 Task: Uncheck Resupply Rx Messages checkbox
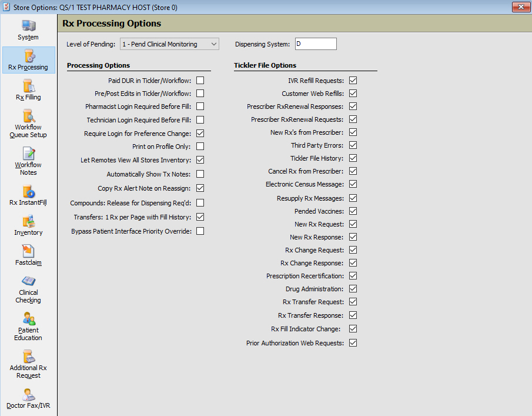click(x=353, y=198)
